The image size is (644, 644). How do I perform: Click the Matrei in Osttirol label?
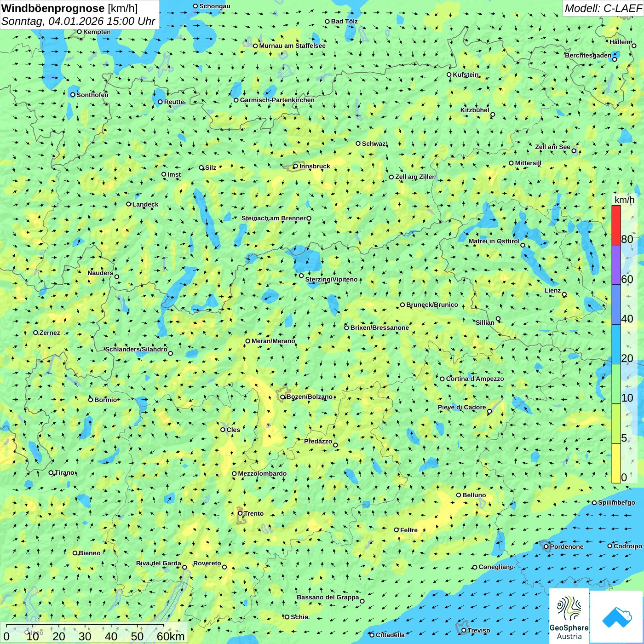click(494, 241)
